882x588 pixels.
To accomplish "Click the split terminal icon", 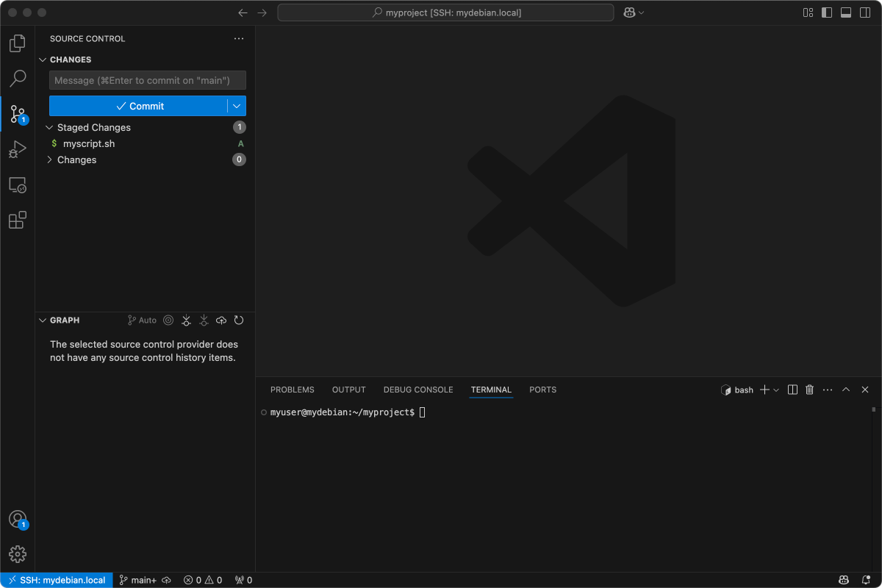I will [x=792, y=390].
